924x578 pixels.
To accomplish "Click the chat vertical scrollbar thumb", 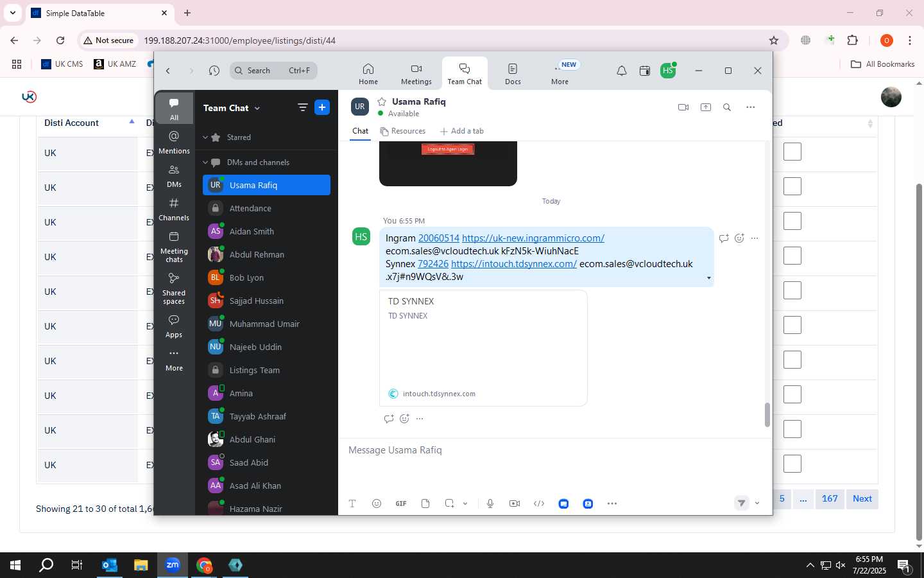I will [x=767, y=415].
